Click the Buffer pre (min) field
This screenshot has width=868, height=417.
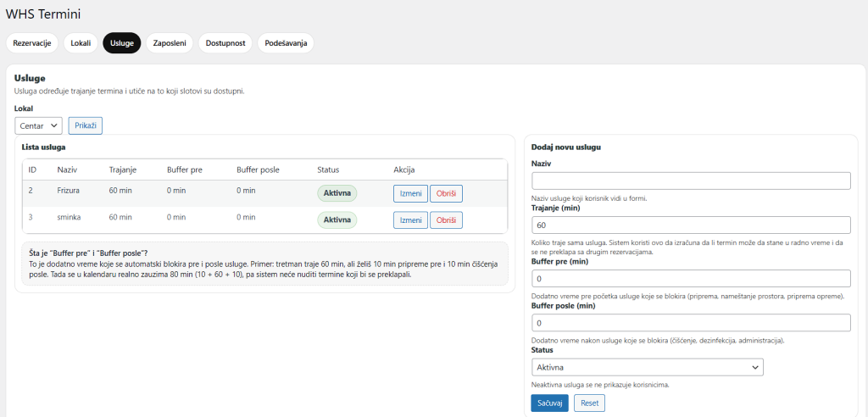(690, 279)
